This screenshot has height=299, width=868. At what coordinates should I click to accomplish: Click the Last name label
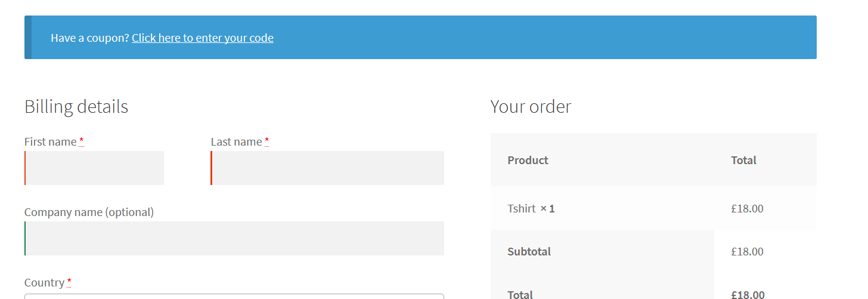[236, 141]
